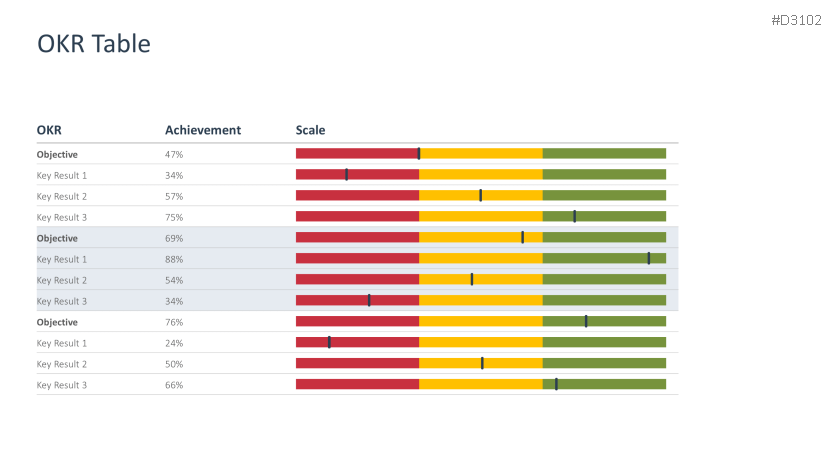
Task: Click the 66% achievement value
Action: [x=174, y=385]
